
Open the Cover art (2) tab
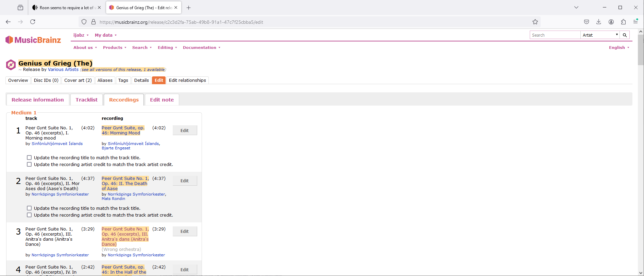pyautogui.click(x=78, y=80)
